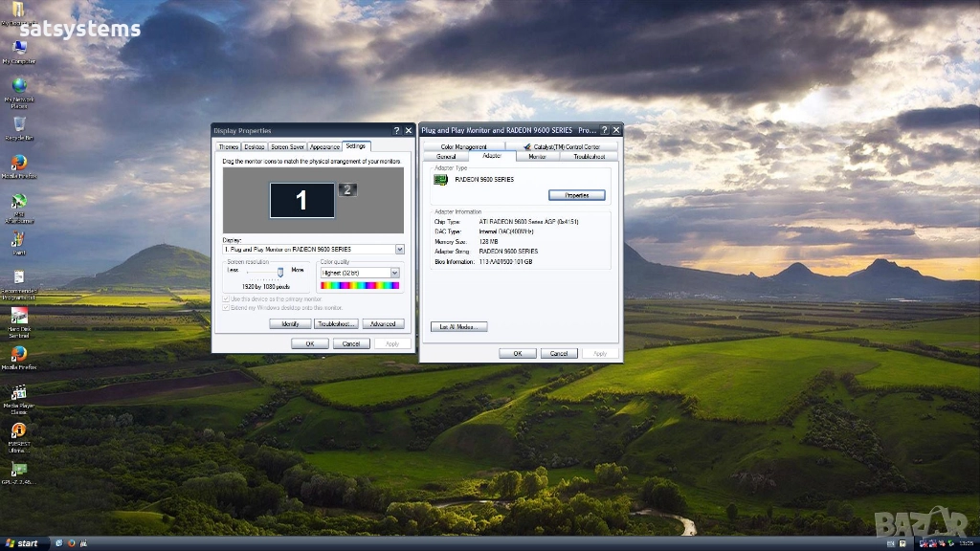Launch EVEREST Ultimate desktop icon
Screen dimensions: 980x551
18,431
